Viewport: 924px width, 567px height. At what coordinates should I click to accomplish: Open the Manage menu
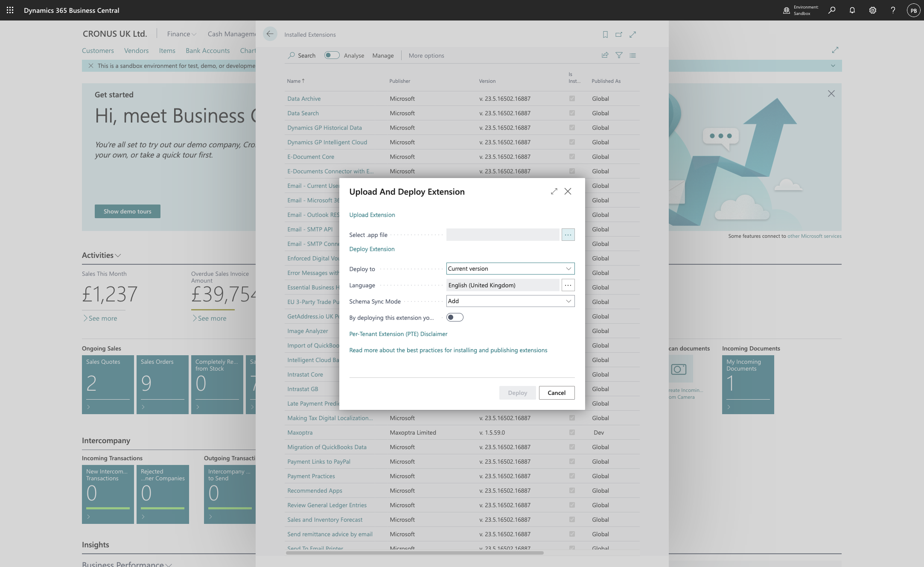(383, 56)
